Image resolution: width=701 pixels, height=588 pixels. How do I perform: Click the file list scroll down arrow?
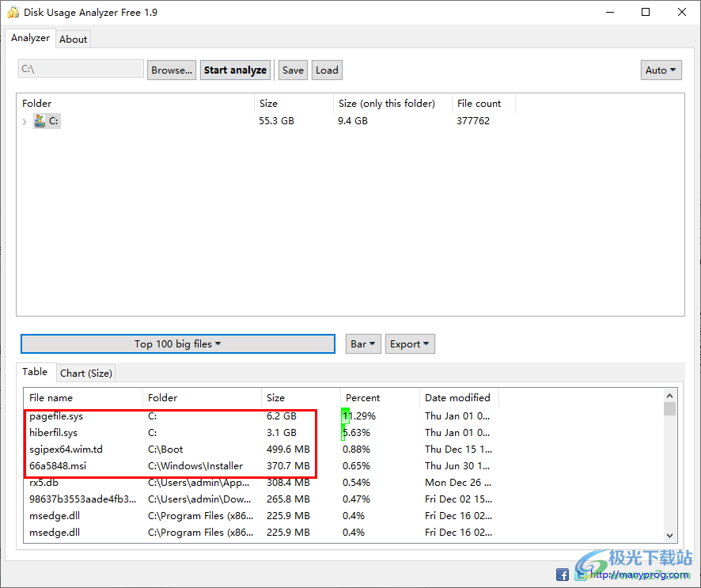tap(669, 535)
